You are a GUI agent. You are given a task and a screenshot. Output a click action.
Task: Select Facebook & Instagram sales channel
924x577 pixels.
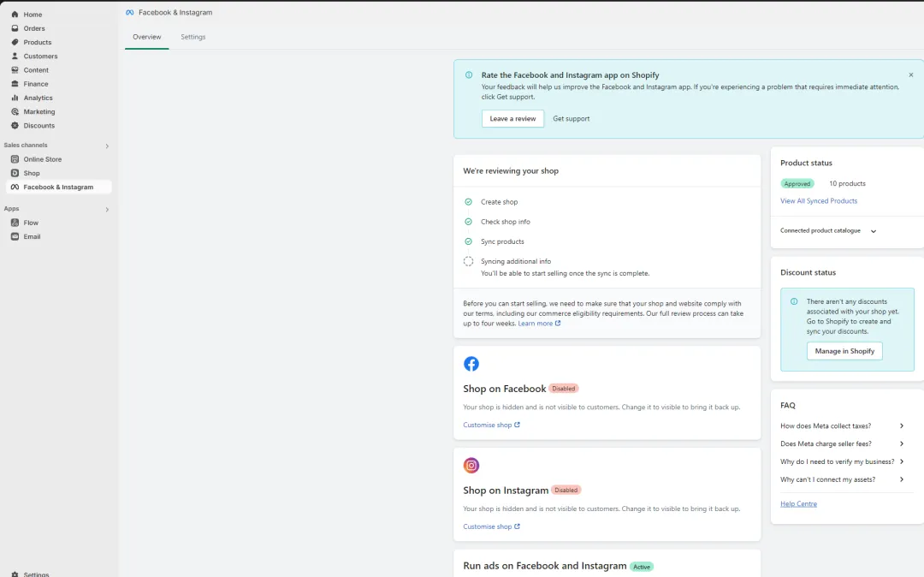pos(58,187)
